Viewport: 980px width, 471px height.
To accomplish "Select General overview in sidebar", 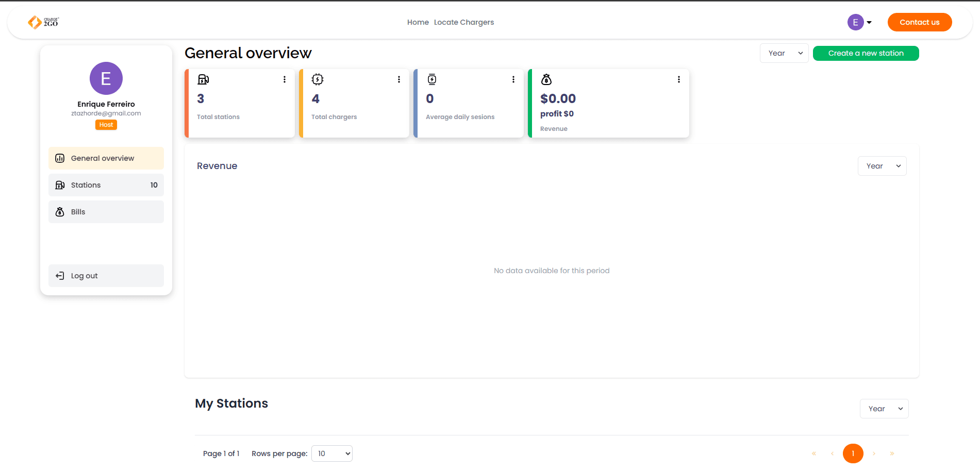I will point(106,158).
